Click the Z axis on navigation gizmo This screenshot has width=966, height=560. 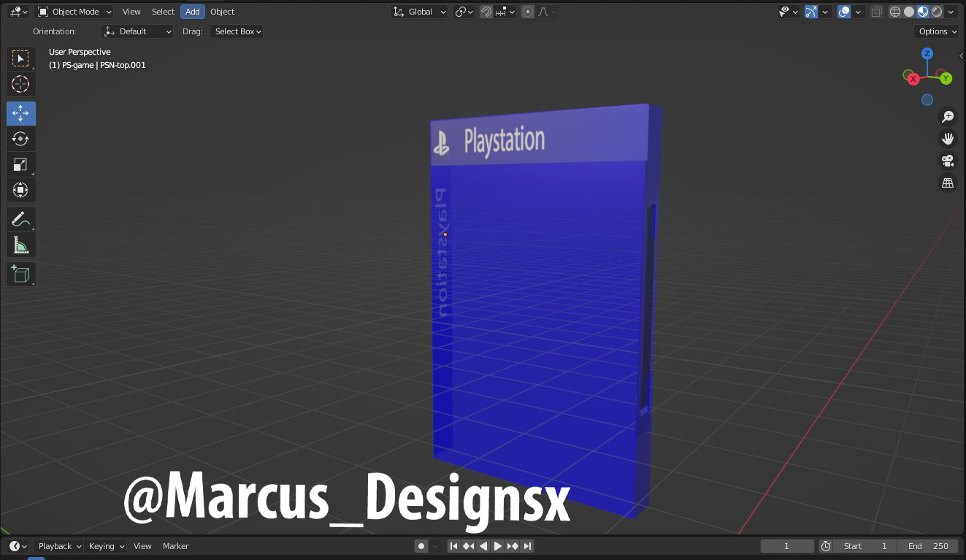(927, 53)
